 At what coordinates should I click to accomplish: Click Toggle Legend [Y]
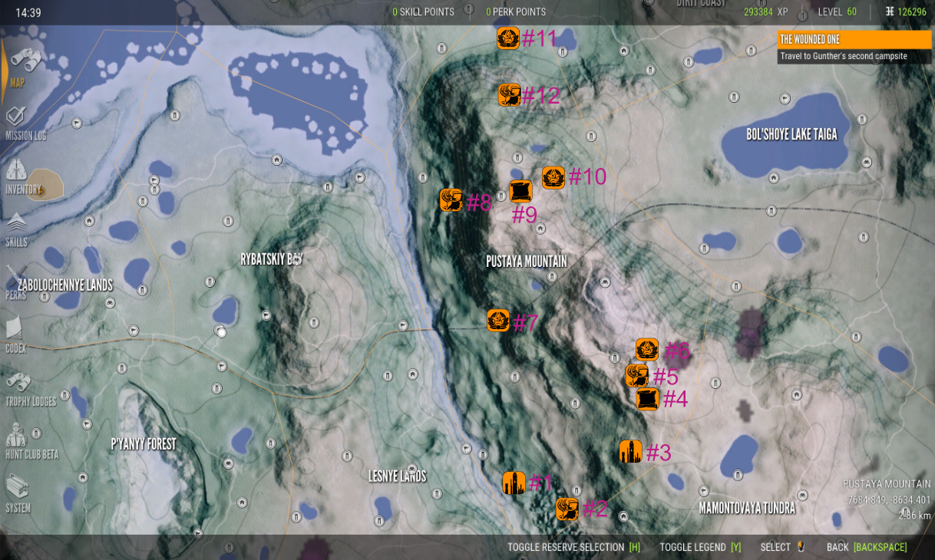(x=700, y=547)
